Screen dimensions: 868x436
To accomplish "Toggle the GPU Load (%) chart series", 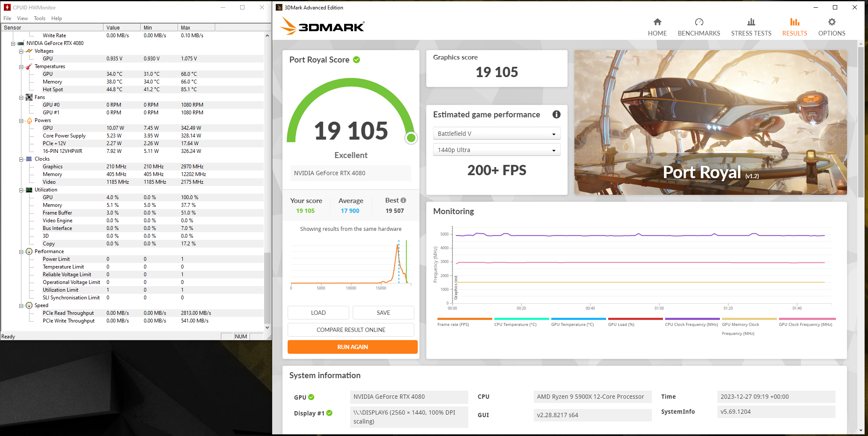I will pyautogui.click(x=636, y=322).
